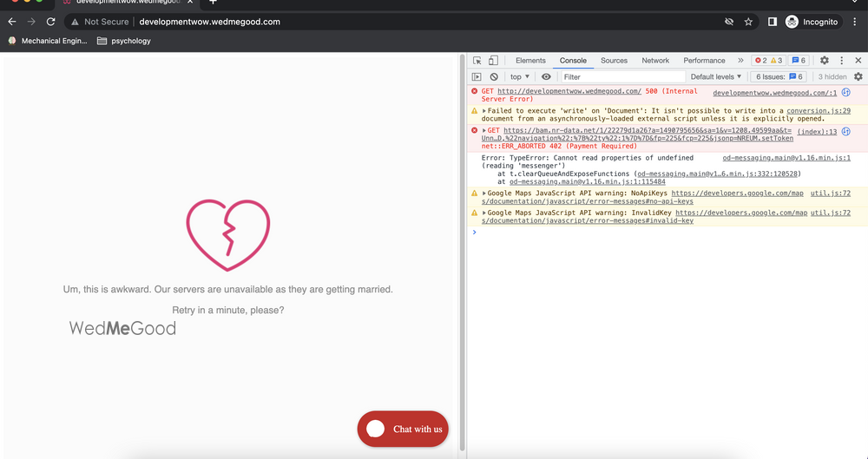The height and width of the screenshot is (459, 868).
Task: Click the page vertical scrollbar
Action: [x=463, y=253]
